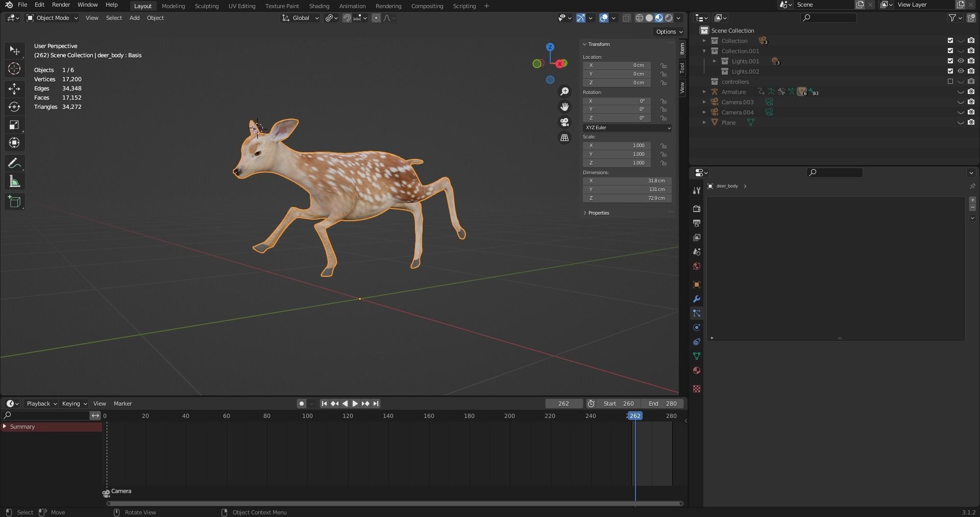Open Global transform orientation dropdown
This screenshot has height=517, width=980.
tap(300, 18)
